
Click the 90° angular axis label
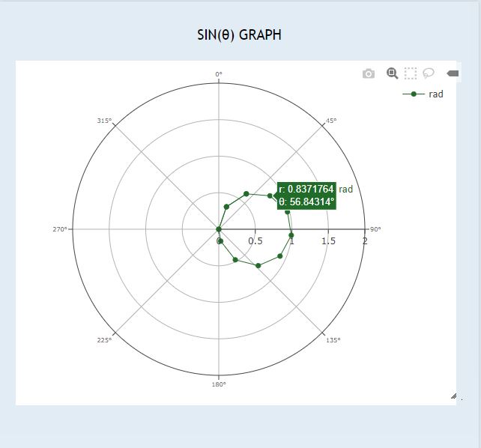[375, 229]
